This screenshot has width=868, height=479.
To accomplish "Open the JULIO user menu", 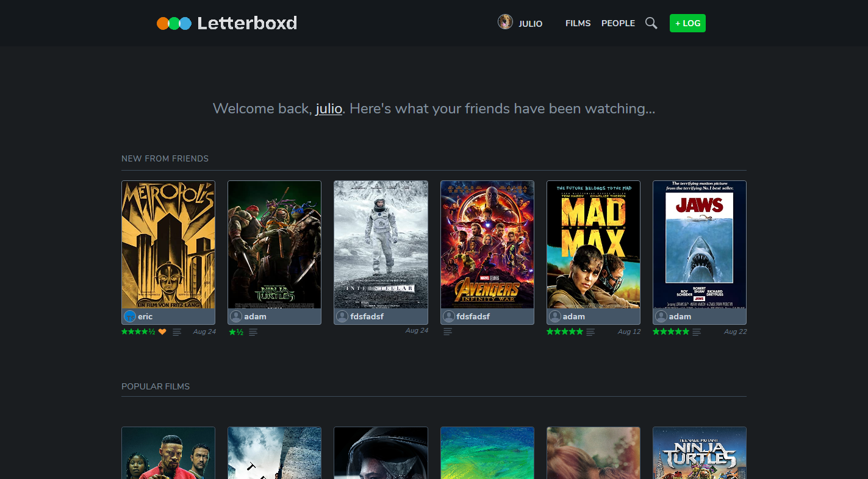I will pos(531,24).
